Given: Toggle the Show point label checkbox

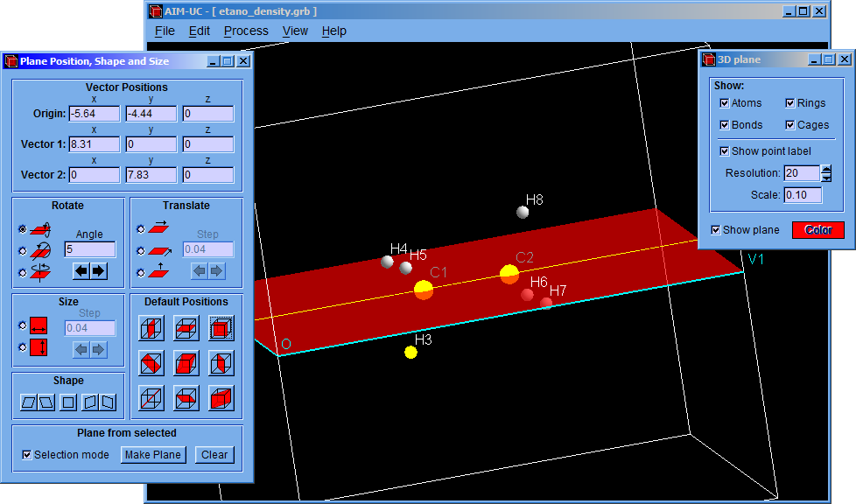Looking at the screenshot, I should [x=724, y=151].
